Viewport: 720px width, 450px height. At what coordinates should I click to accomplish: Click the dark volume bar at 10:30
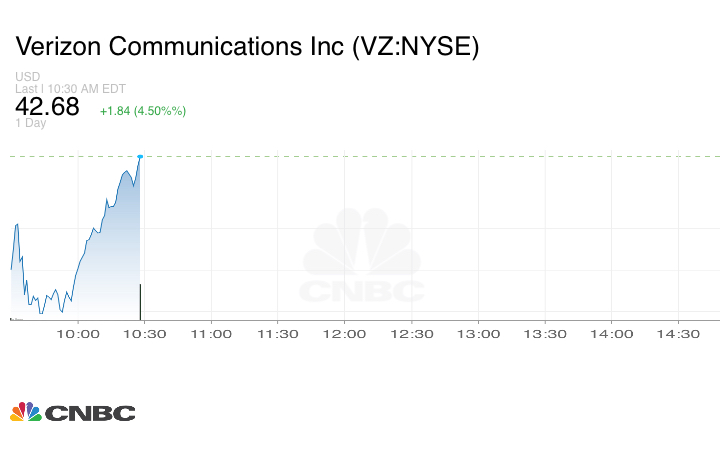(140, 301)
